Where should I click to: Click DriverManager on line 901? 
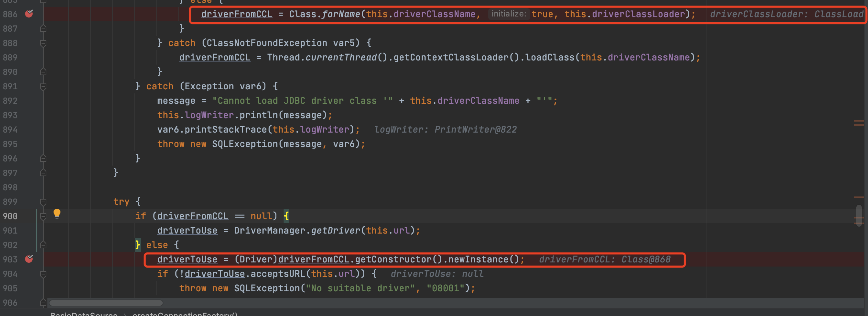coord(270,230)
